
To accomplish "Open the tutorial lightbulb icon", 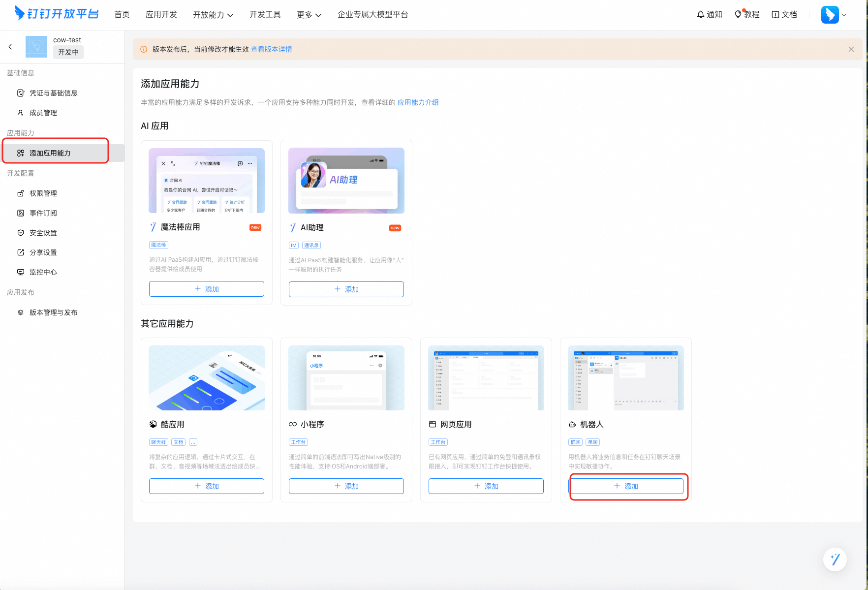I will [x=738, y=15].
